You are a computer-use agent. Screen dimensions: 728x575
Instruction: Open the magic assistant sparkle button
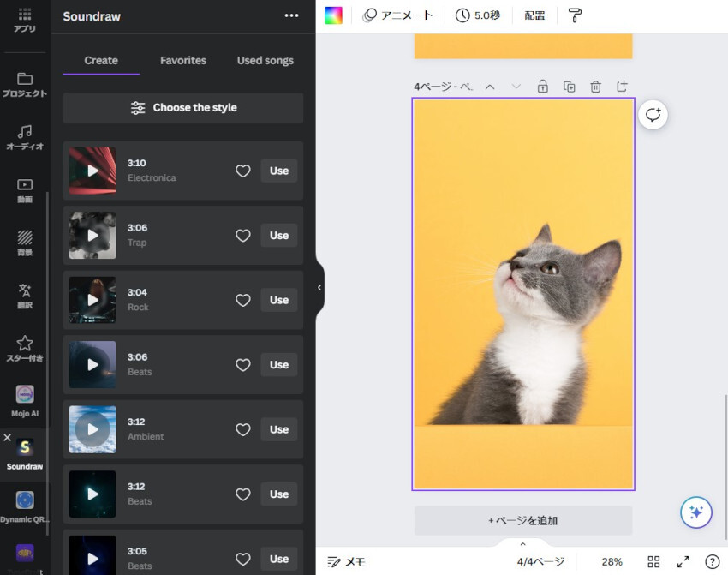(x=695, y=512)
